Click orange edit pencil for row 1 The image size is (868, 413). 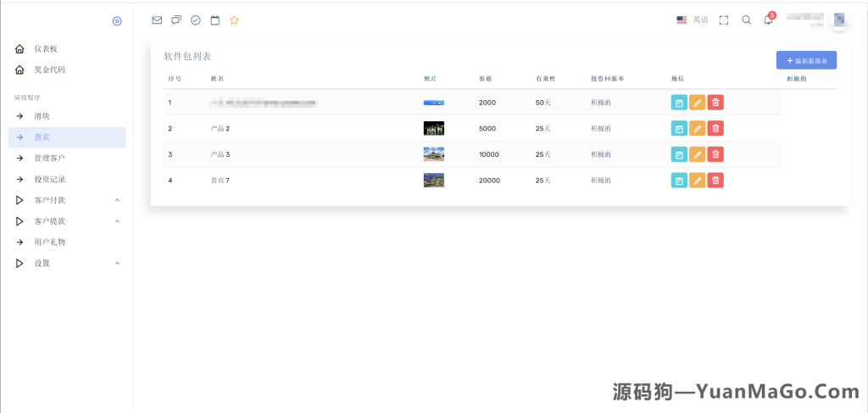[698, 103]
